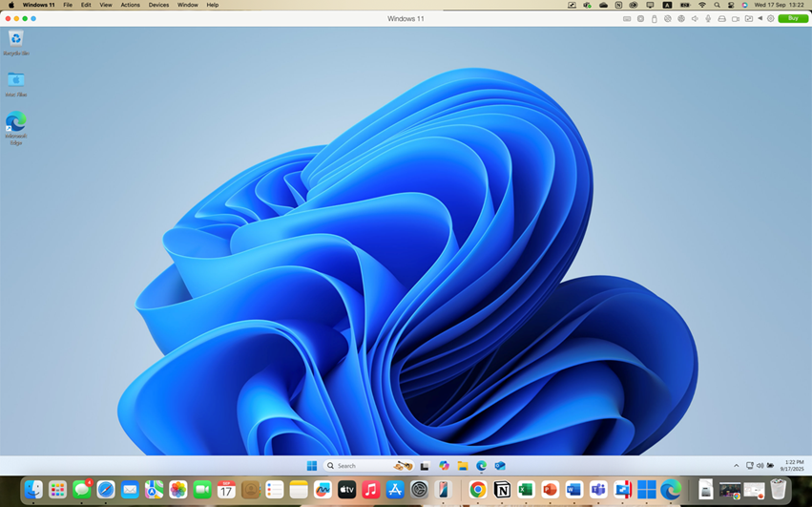812x507 pixels.
Task: Open the volume control in Windows tray
Action: 760,466
